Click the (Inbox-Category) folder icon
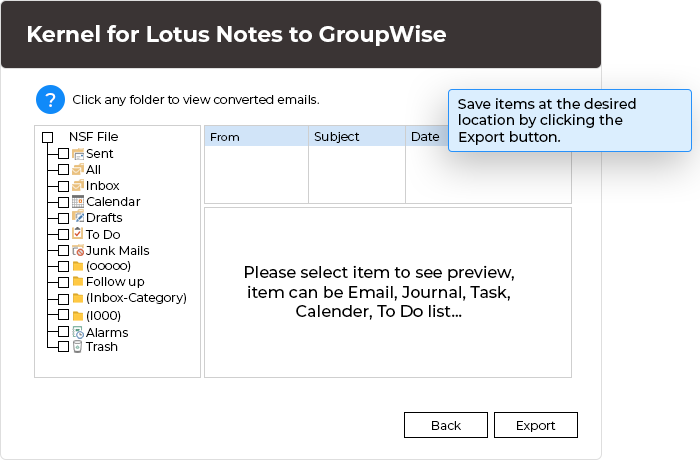The width and height of the screenshot is (700, 460). click(78, 298)
